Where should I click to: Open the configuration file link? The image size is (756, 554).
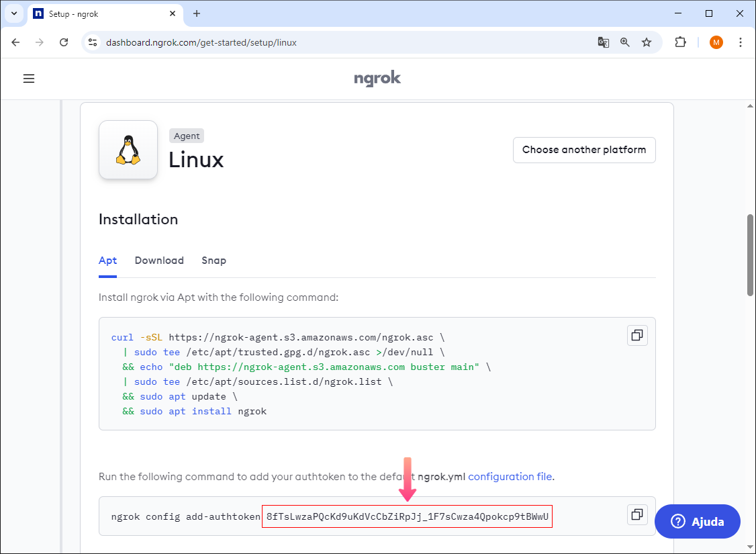coord(510,476)
